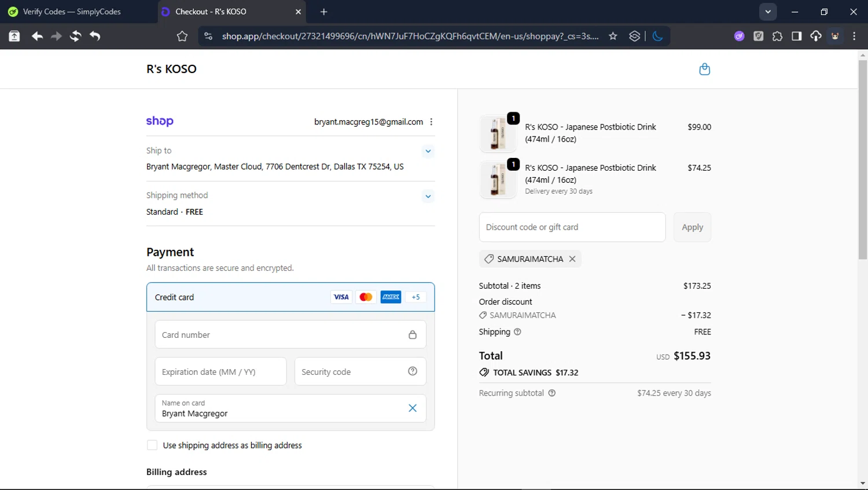Image resolution: width=868 pixels, height=490 pixels.
Task: Check Use shipping address as billing address
Action: pyautogui.click(x=152, y=445)
